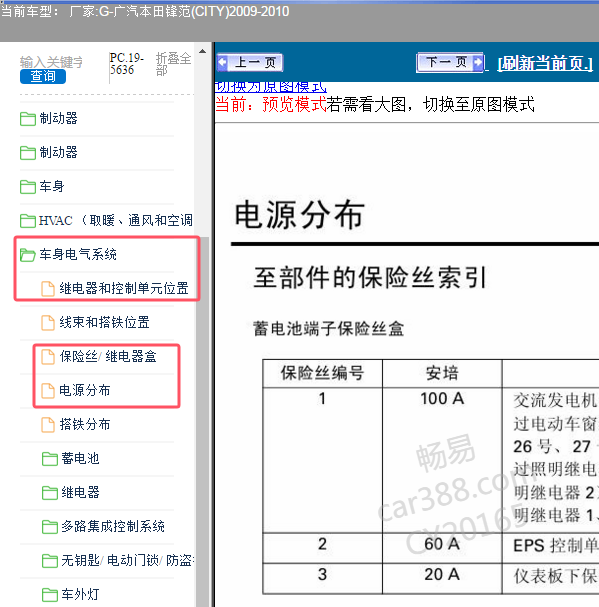
Task: Click the up arrow of the tree scrollbar
Action: [202, 51]
